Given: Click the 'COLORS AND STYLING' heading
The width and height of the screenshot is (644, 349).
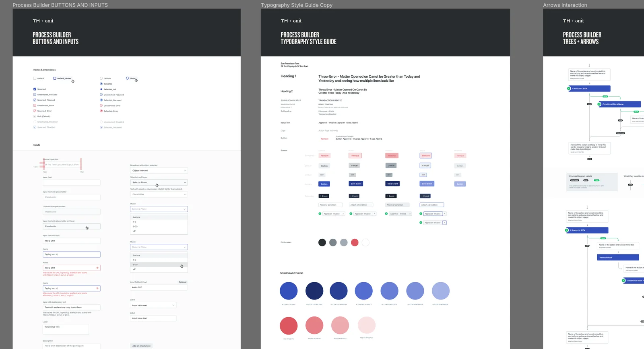Looking at the screenshot, I should tap(291, 273).
